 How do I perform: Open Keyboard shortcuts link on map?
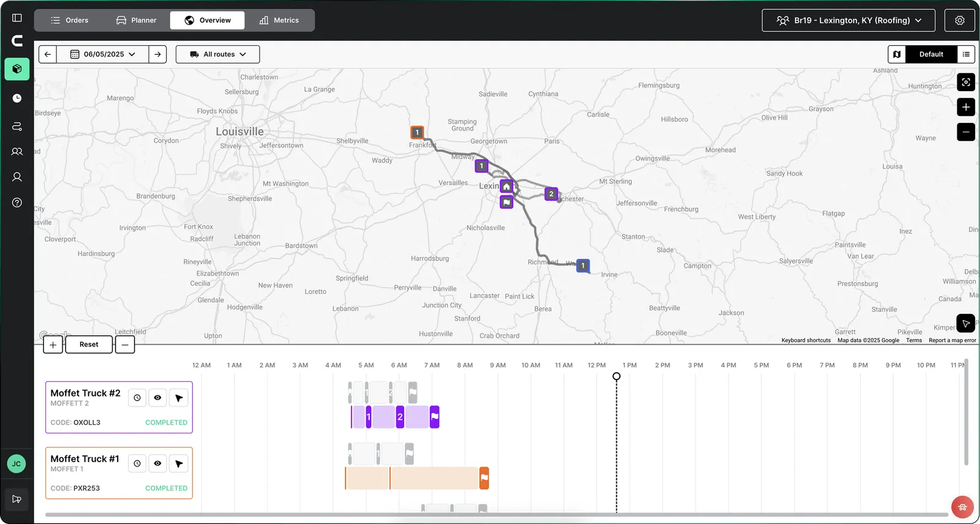[x=806, y=340]
